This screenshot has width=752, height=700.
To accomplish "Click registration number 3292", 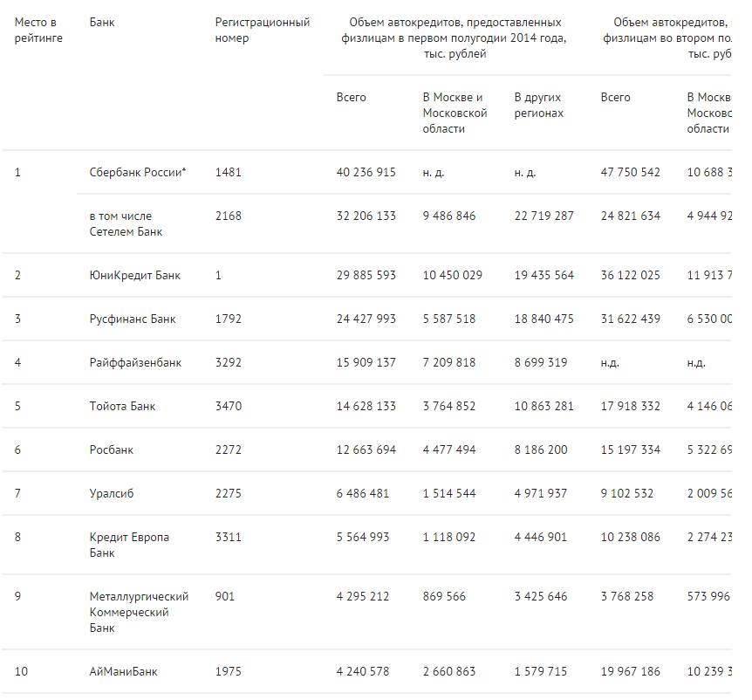I will pos(229,363).
